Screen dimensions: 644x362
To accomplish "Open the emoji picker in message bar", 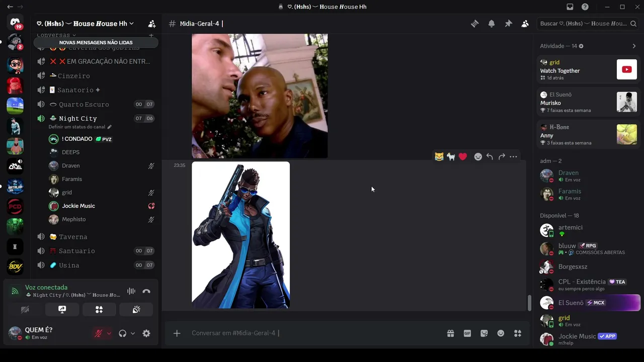I will click(501, 333).
